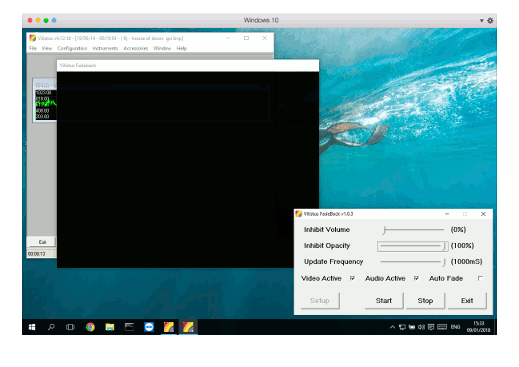Open the File menu in Vilistus
The width and height of the screenshot is (519, 367).
point(33,48)
